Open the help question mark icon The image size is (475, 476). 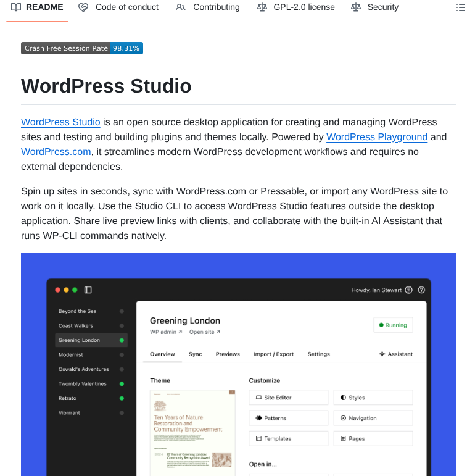coord(421,290)
